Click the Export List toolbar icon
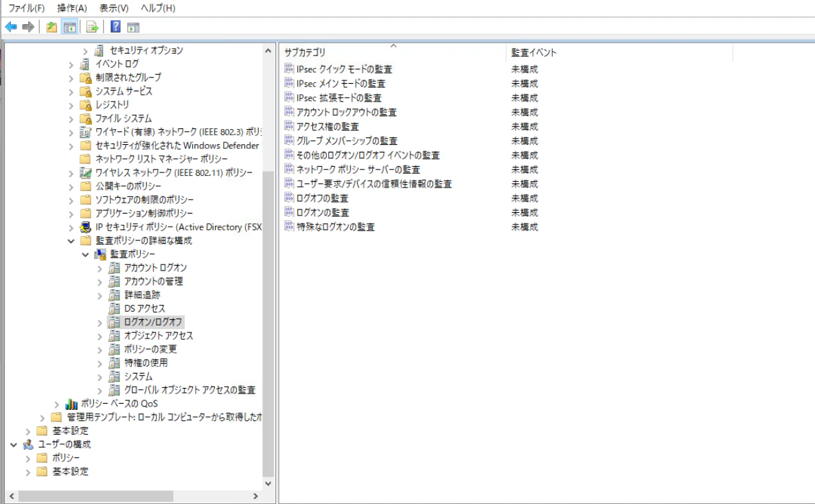 pyautogui.click(x=92, y=27)
